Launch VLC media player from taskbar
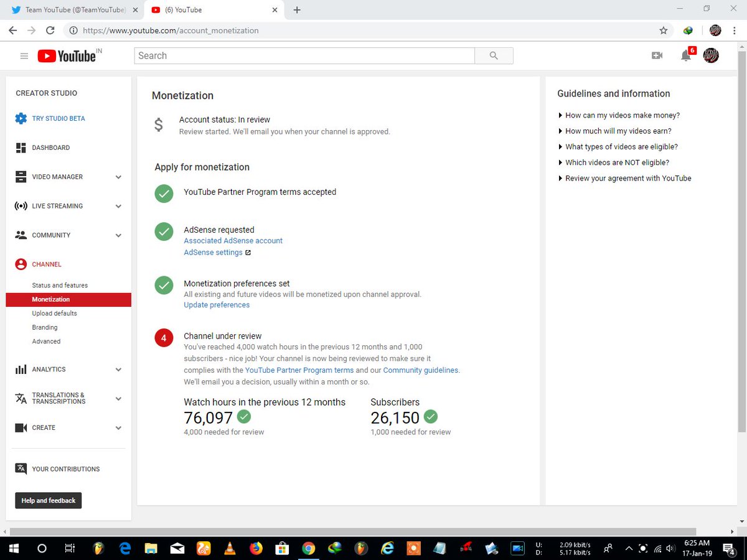Screen dimensions: 747x560 tap(230, 548)
